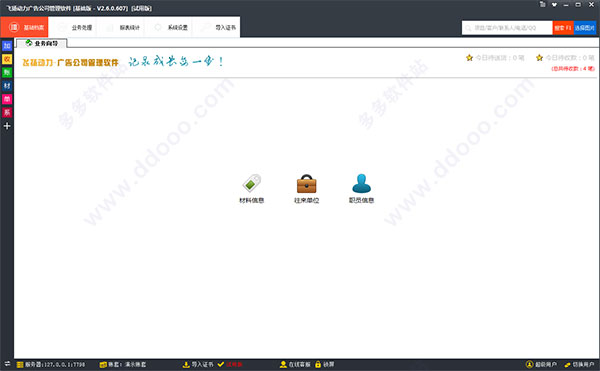The height and width of the screenshot is (371, 600).
Task: Open 在线客服 online support
Action: [x=295, y=364]
